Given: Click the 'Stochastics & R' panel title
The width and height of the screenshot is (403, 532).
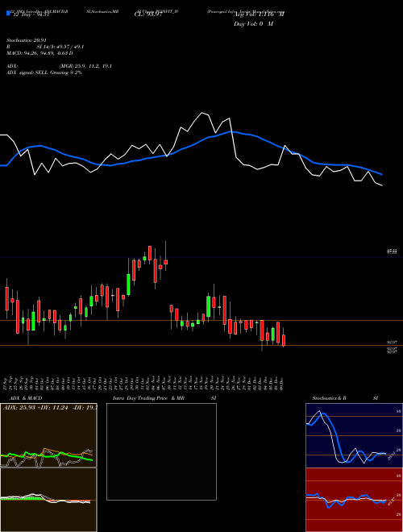Looking at the screenshot, I should coord(329,398).
